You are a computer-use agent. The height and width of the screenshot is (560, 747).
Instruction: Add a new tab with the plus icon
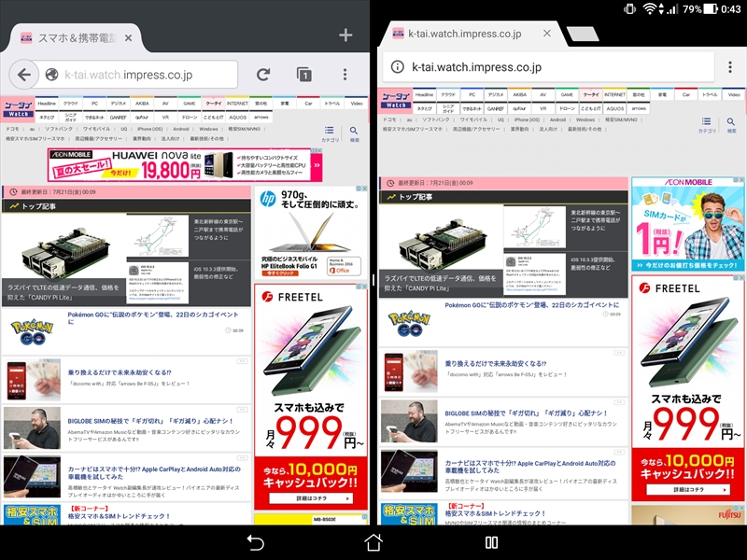345,35
